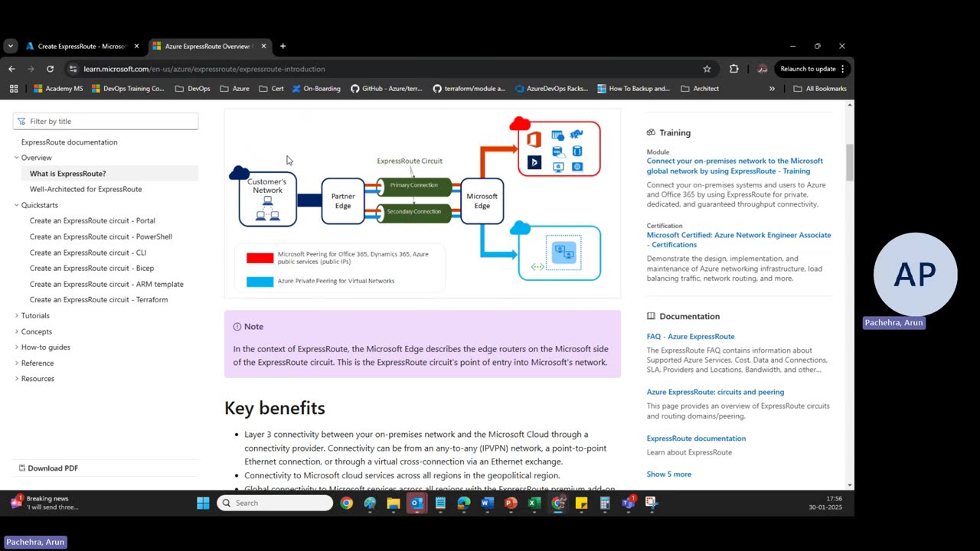Open ExpressRoute documentation in sidebar tree

point(70,142)
